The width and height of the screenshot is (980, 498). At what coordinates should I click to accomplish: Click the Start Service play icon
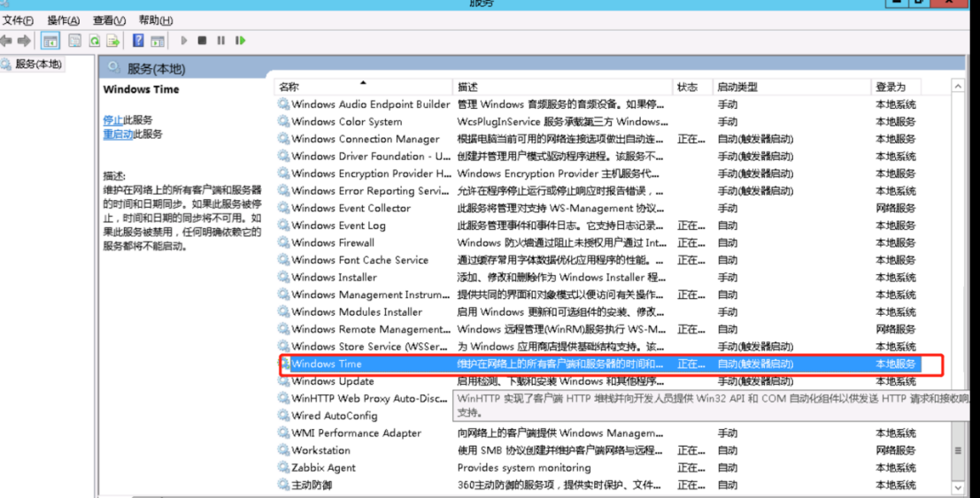[x=184, y=41]
